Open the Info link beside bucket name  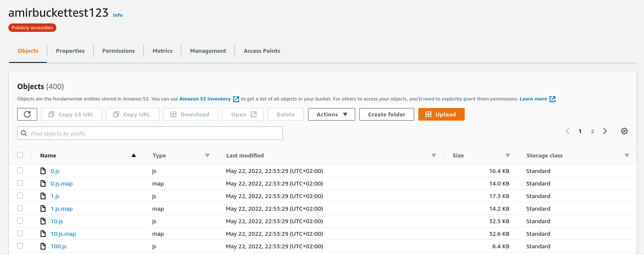118,15
